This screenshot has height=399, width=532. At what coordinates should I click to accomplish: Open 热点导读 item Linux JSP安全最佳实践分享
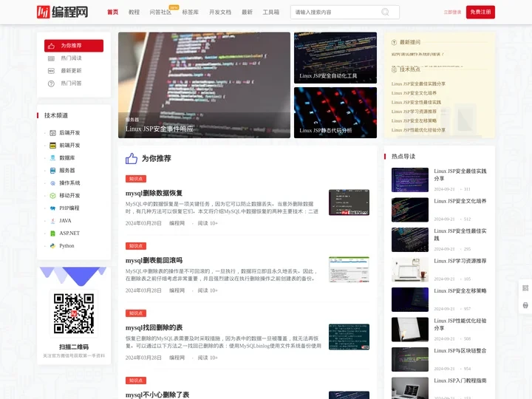[x=460, y=174]
